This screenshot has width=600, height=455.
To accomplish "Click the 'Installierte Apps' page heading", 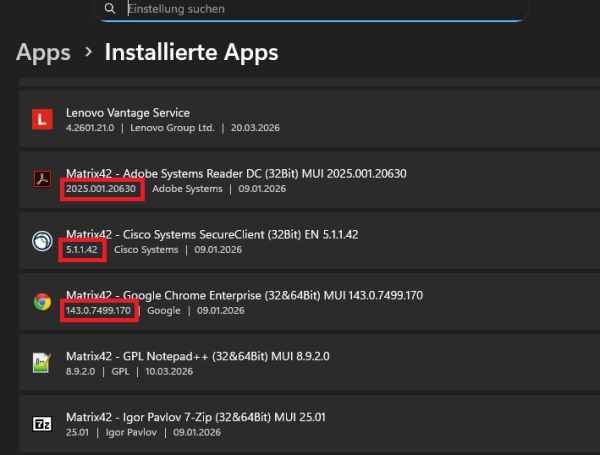I will 191,51.
